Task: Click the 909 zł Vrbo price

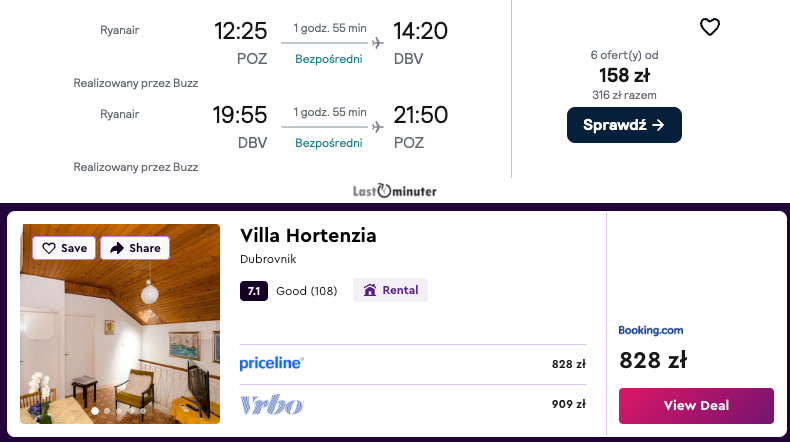Action: [x=568, y=405]
